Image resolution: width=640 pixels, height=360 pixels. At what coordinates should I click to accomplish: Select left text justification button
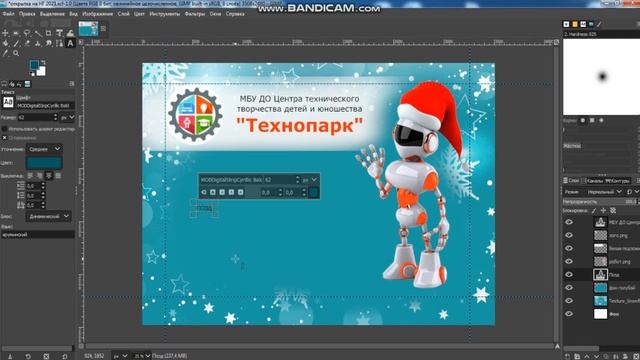[31, 176]
